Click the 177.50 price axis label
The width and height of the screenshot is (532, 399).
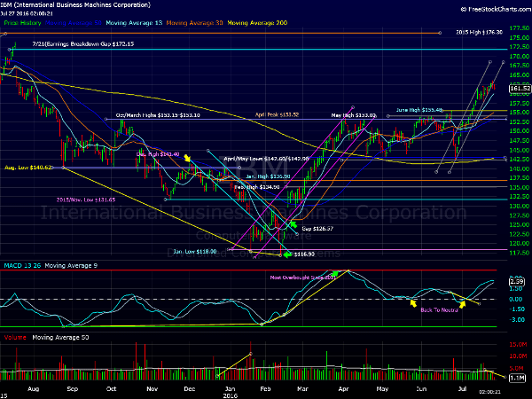click(520, 28)
